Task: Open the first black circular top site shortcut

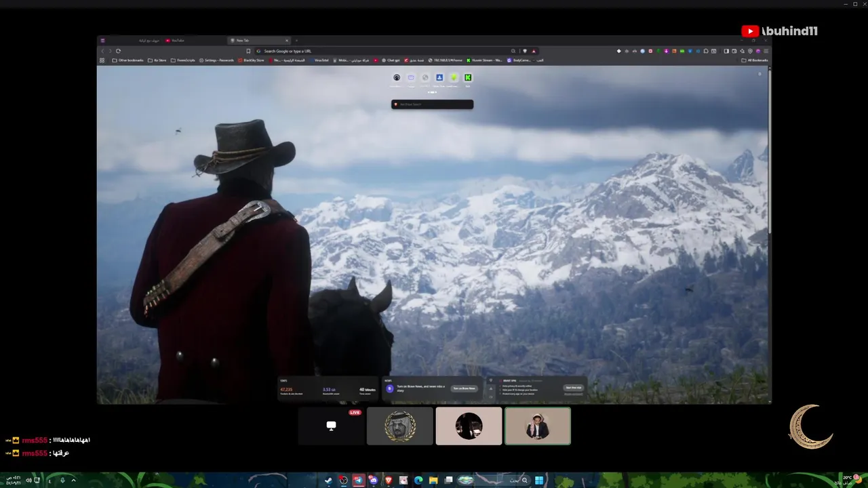Action: coord(397,78)
